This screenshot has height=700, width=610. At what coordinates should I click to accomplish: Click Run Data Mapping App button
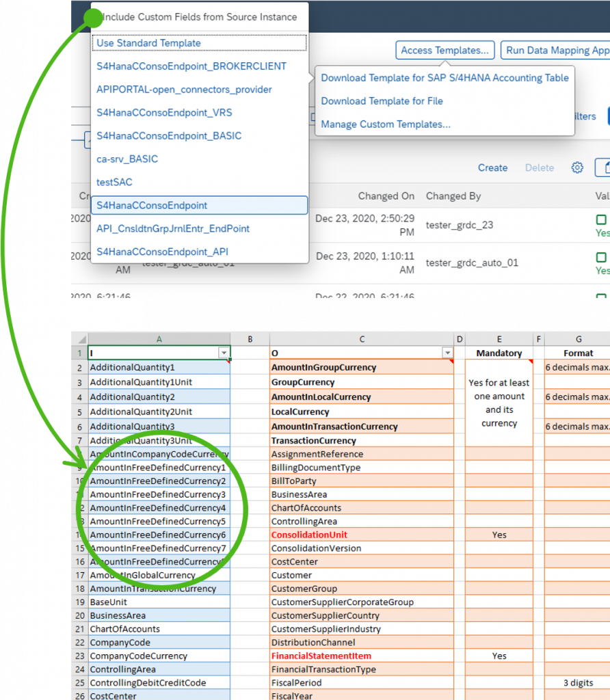click(x=555, y=50)
